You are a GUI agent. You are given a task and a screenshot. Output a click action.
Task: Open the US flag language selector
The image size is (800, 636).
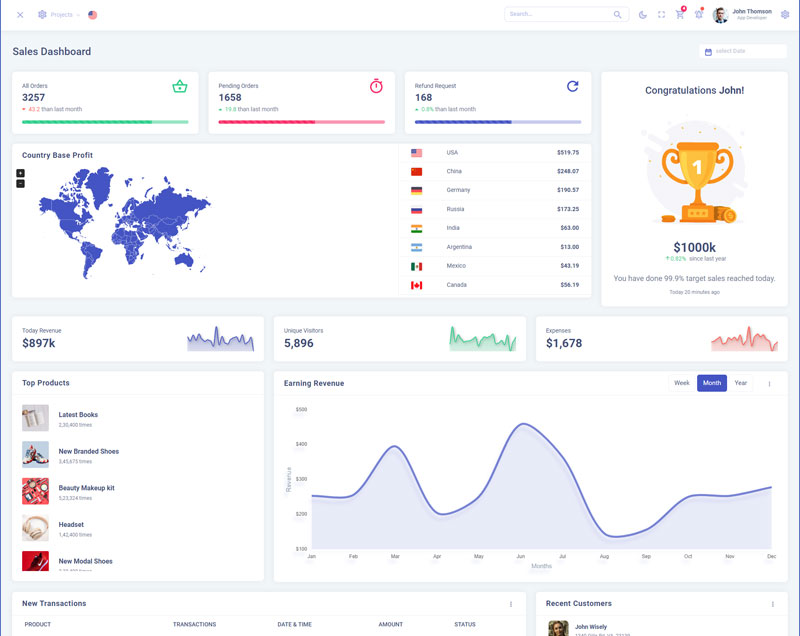coord(93,15)
